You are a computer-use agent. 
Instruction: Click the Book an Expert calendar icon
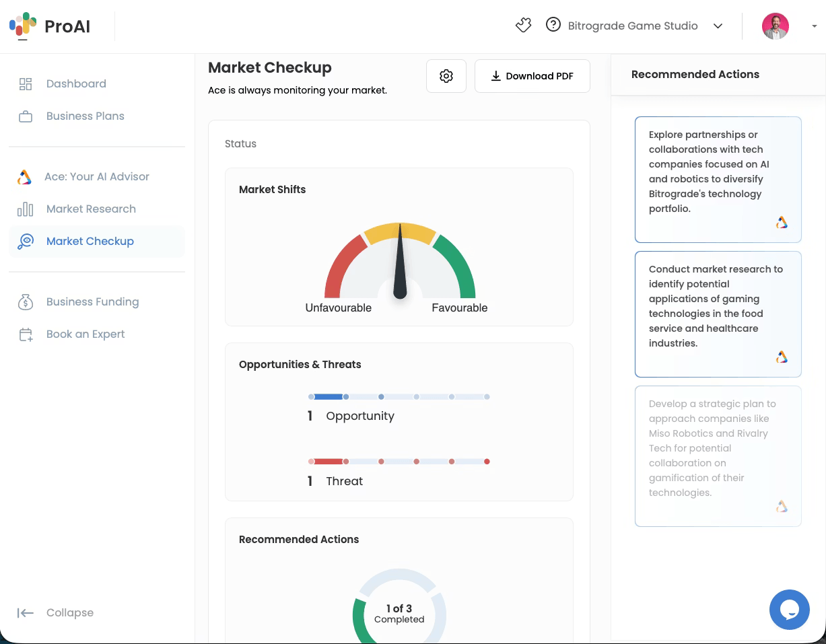click(26, 334)
